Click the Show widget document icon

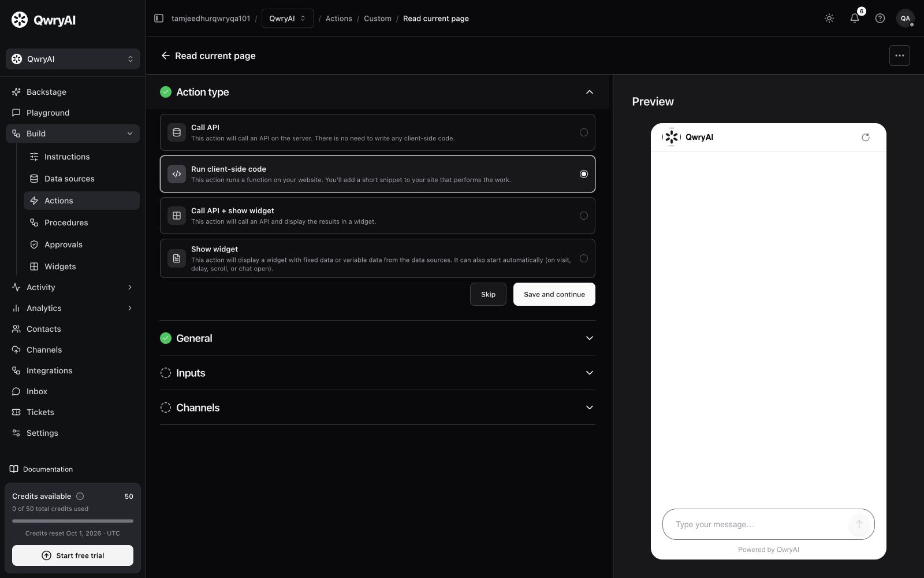(177, 258)
